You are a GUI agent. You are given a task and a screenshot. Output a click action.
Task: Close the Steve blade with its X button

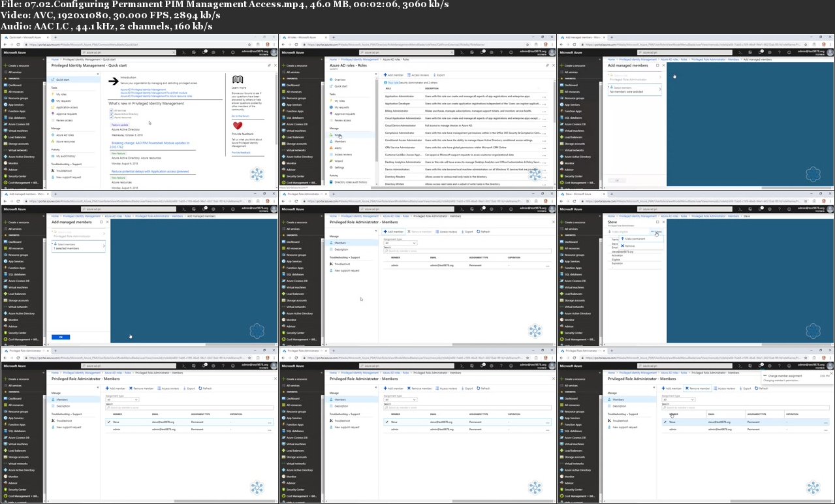coord(663,222)
